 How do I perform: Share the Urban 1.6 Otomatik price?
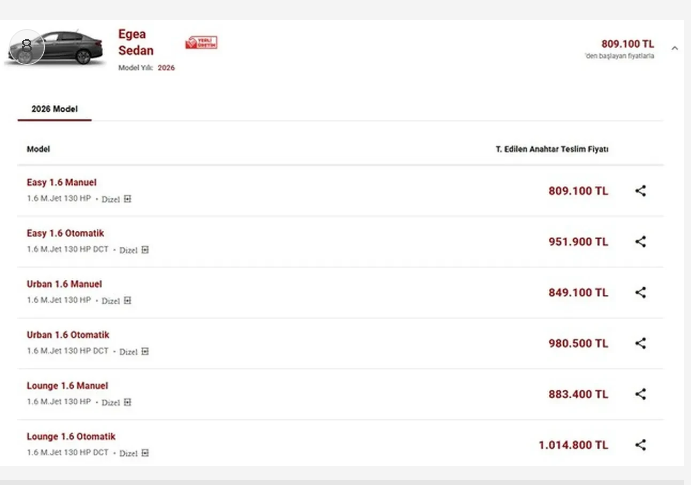(x=641, y=343)
